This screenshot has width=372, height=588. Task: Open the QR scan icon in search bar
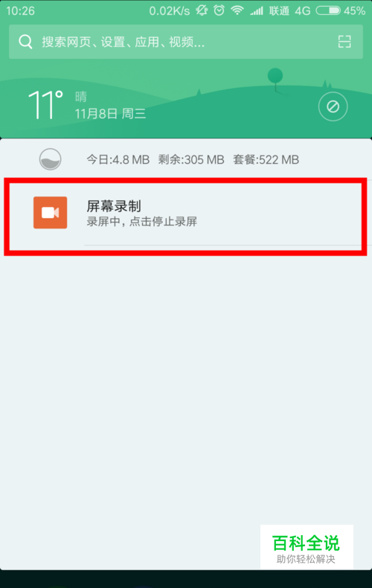point(344,42)
